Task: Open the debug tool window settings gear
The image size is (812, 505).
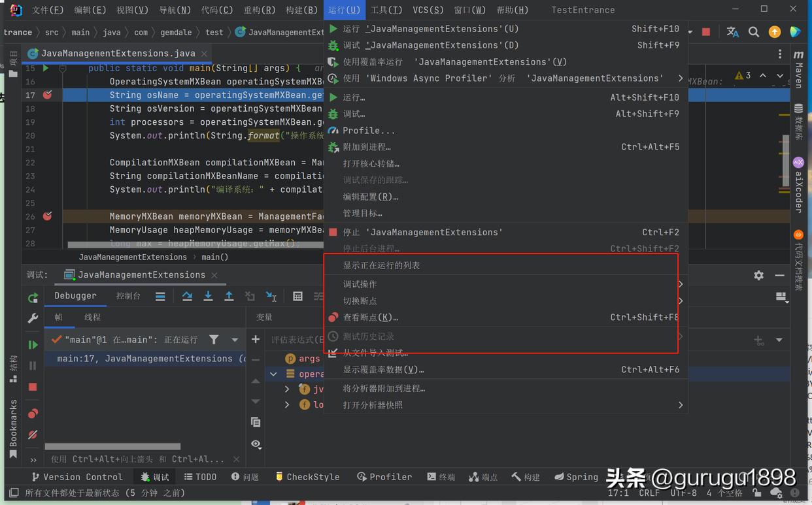Action: [x=758, y=274]
